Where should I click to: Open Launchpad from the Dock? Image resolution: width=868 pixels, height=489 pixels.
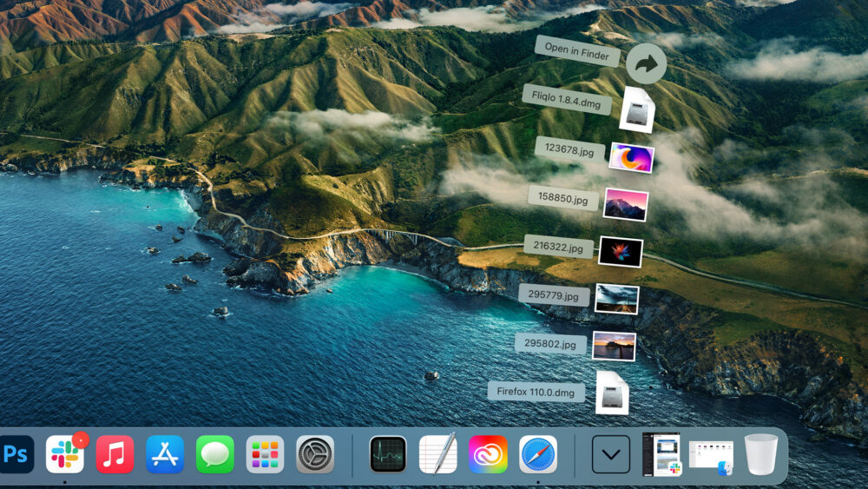click(x=265, y=454)
